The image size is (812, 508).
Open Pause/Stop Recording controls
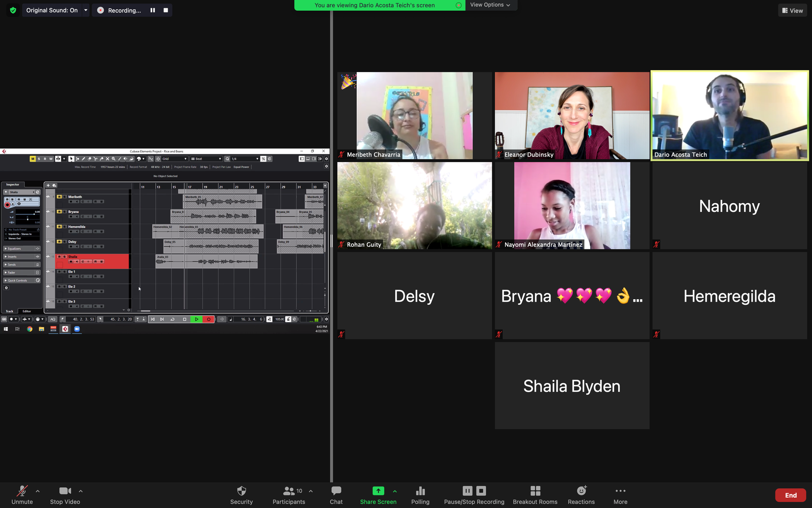click(x=474, y=491)
